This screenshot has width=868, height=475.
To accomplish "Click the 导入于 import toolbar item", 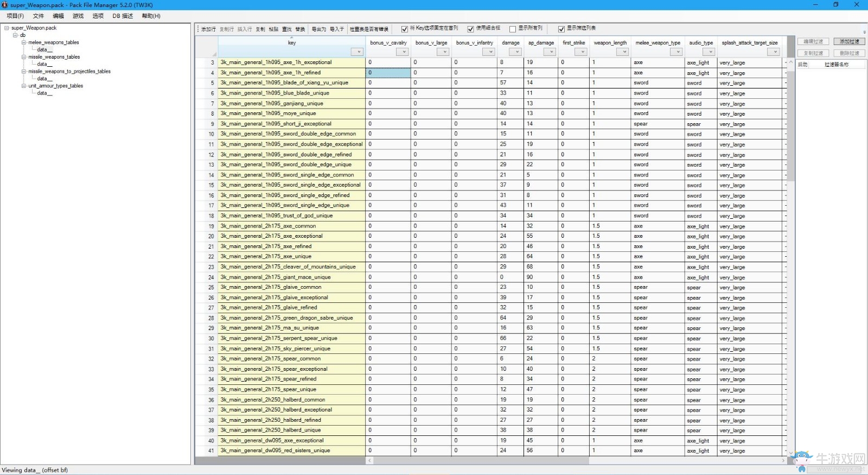I will [x=337, y=29].
